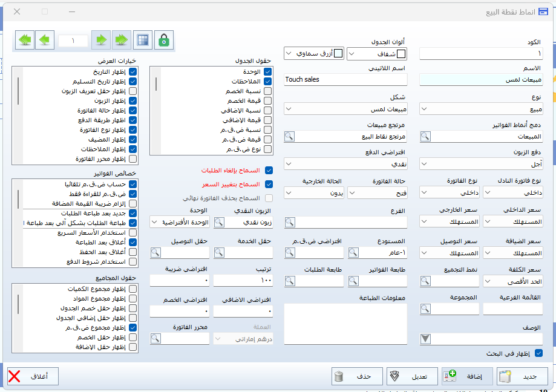Uncheck إظهار في البحث checkbox
Screen dimensions: 556x392
coord(538,353)
